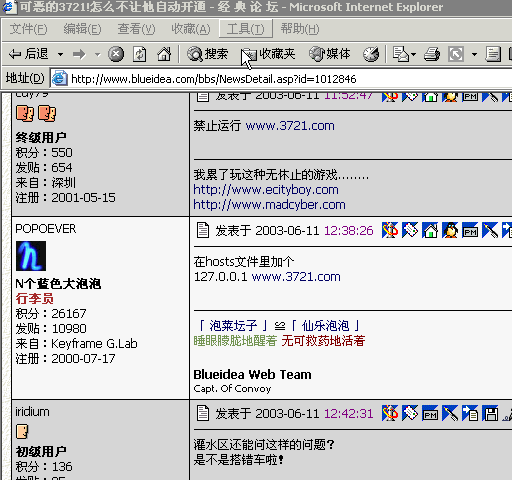Send POPOEVER a PM via PM icon

pyautogui.click(x=470, y=230)
